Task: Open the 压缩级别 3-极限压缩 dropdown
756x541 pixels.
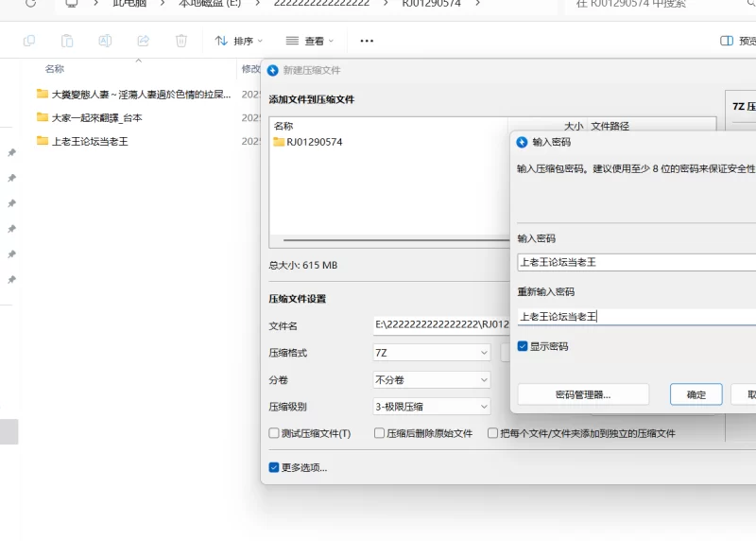Action: 432,407
